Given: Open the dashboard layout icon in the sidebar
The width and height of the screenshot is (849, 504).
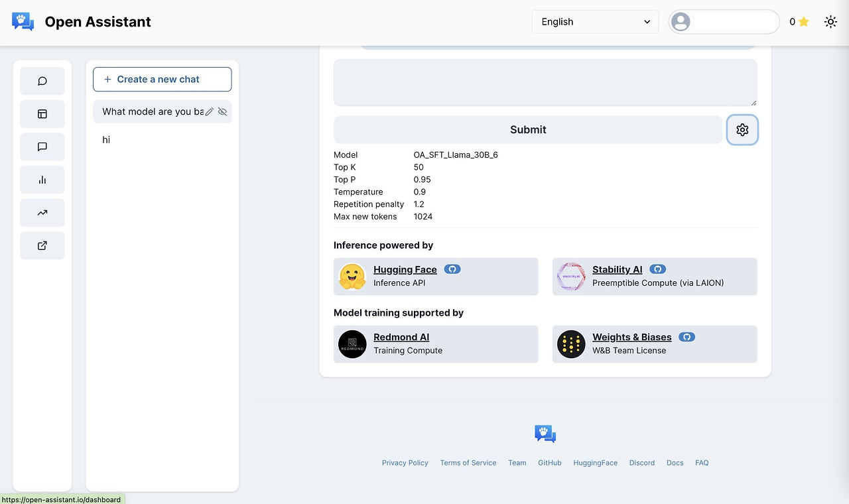Looking at the screenshot, I should click(42, 114).
